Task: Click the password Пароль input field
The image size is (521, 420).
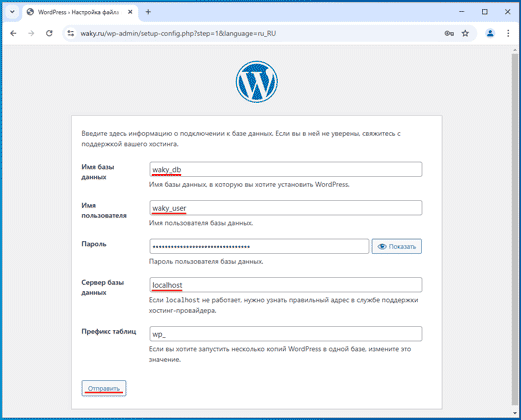Action: click(x=259, y=246)
